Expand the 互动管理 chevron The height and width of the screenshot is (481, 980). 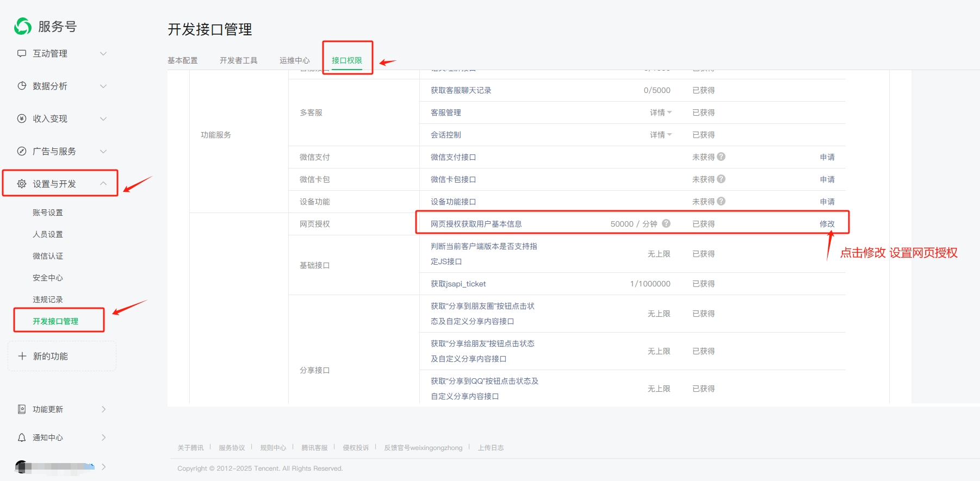click(x=103, y=53)
